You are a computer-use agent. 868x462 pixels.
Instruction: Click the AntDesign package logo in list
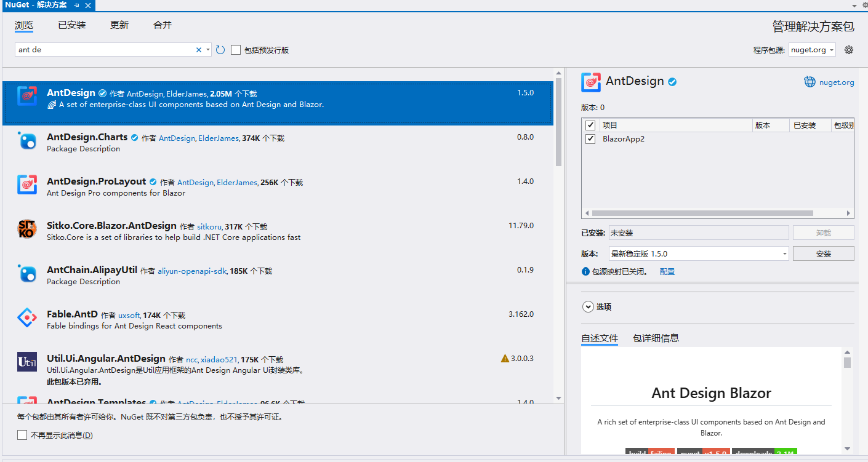pos(27,96)
